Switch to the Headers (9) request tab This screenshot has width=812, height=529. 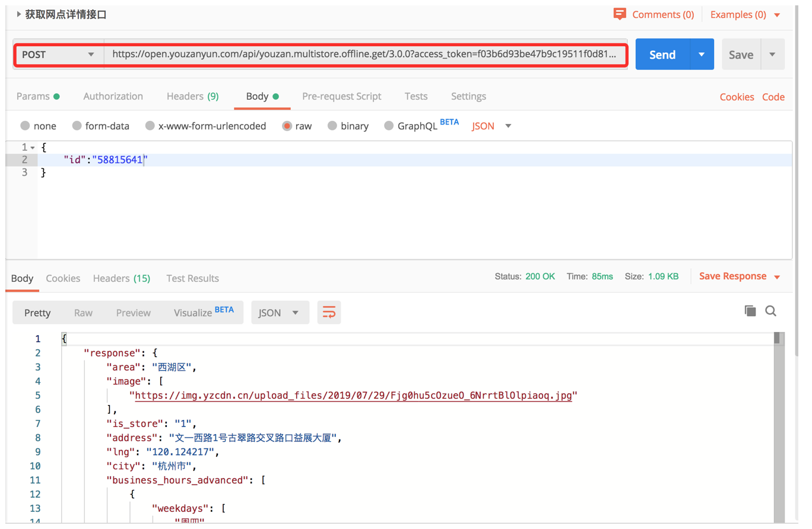tap(192, 96)
